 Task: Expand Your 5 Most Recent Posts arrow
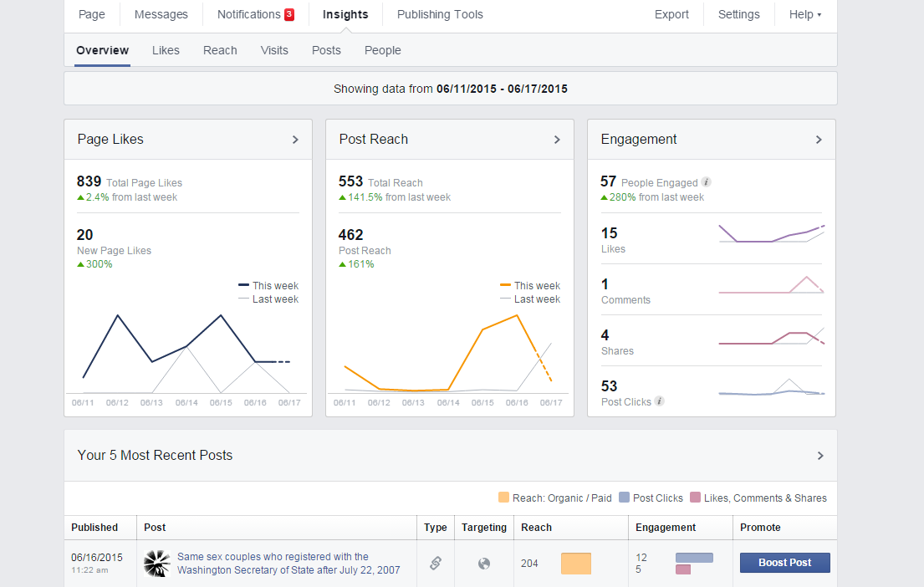click(x=820, y=456)
